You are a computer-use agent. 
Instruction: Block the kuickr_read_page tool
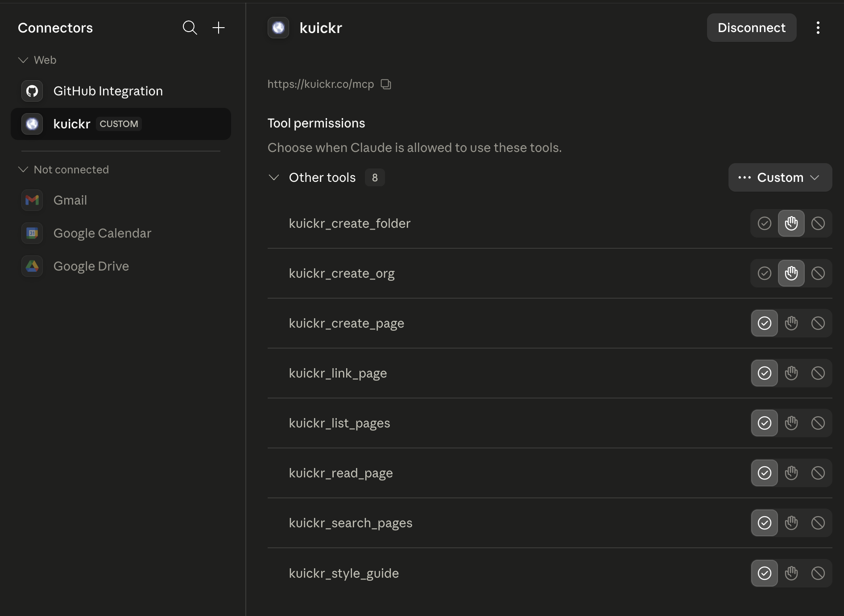(x=818, y=473)
